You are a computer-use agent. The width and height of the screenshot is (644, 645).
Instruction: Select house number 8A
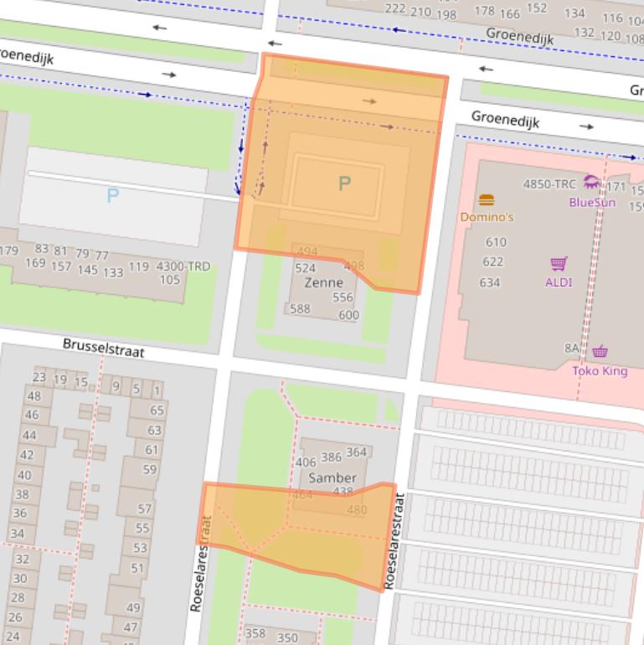[x=571, y=348]
